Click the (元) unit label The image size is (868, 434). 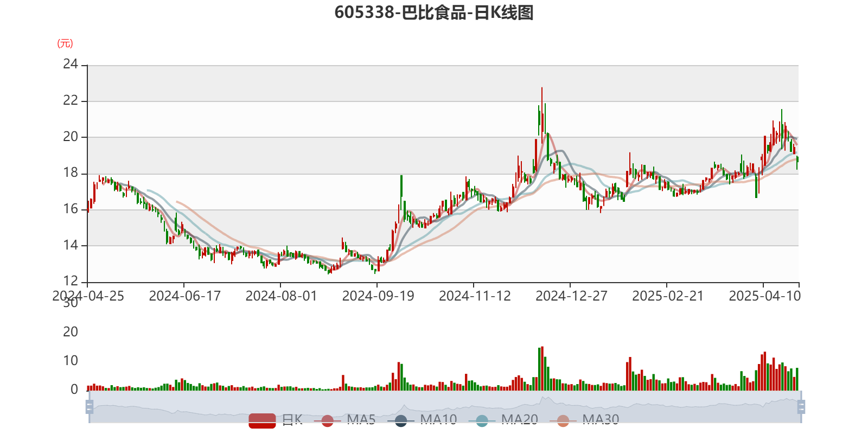click(x=65, y=43)
